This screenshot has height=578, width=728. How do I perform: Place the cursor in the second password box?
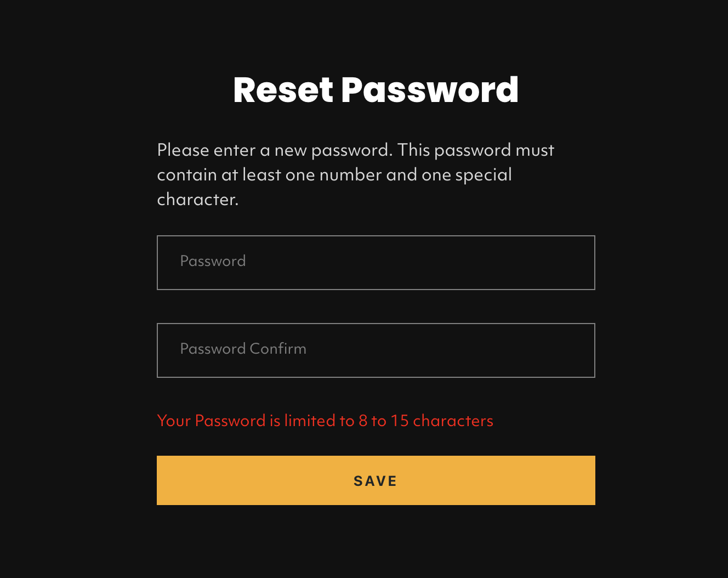coord(376,350)
